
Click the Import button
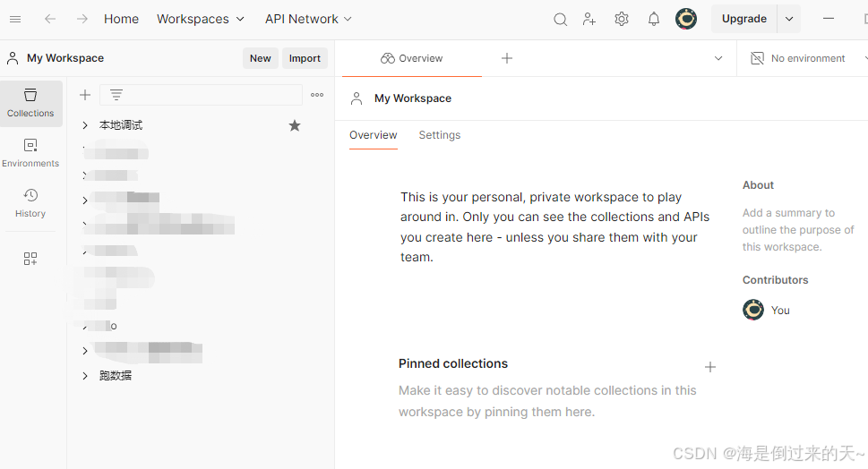pyautogui.click(x=305, y=58)
